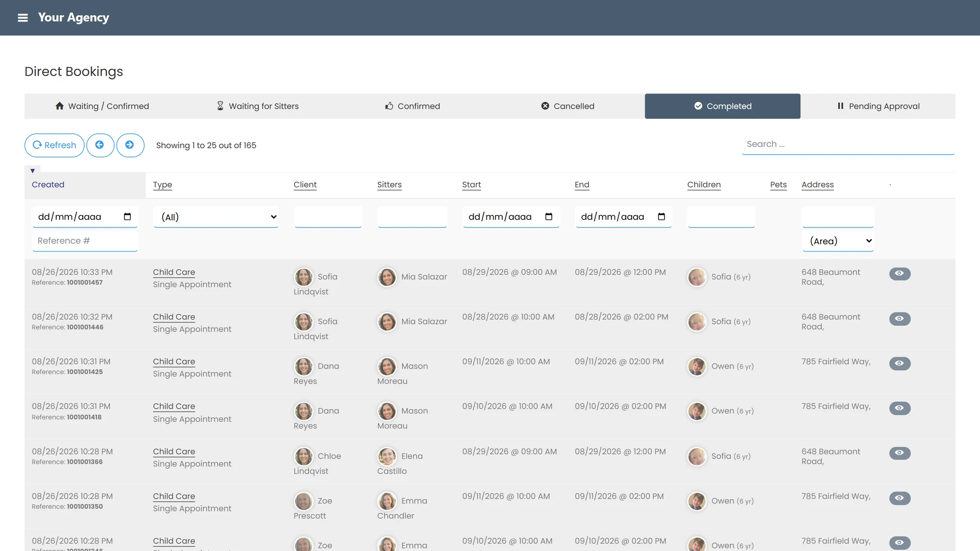The height and width of the screenshot is (551, 980).
Task: Click Elena Castillo sitter avatar
Action: click(x=387, y=457)
